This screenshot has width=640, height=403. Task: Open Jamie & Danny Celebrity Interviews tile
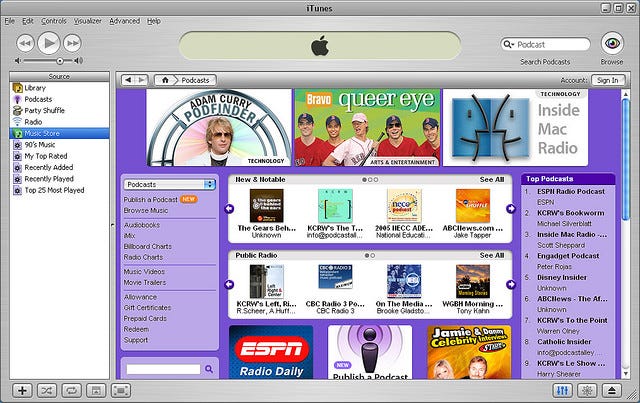(x=469, y=352)
